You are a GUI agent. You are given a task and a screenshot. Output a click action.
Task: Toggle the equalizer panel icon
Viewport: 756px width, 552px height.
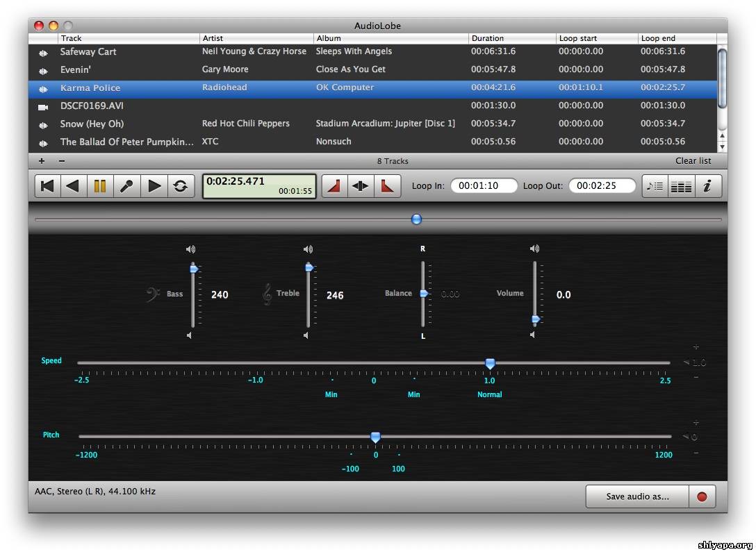point(681,186)
